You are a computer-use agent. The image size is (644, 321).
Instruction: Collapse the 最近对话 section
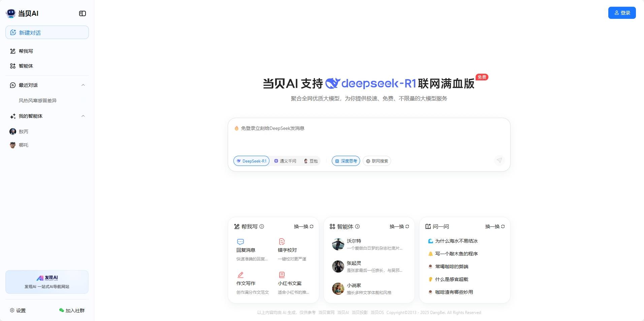pos(83,85)
